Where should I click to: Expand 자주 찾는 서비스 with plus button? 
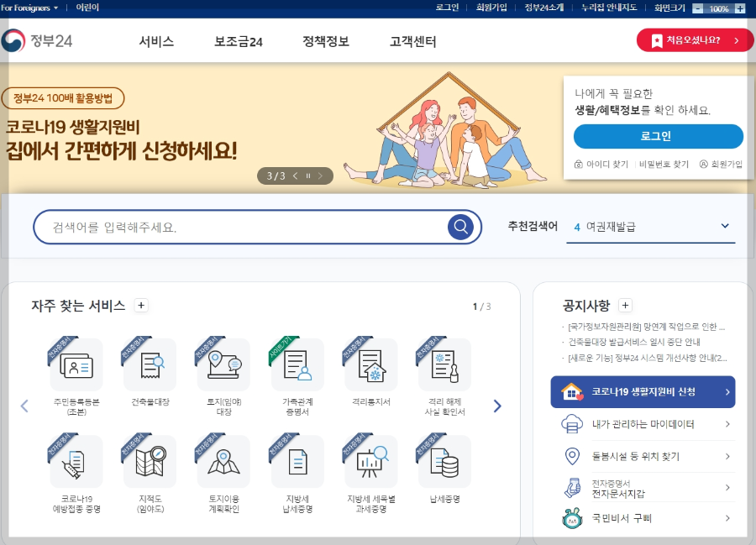(x=141, y=305)
